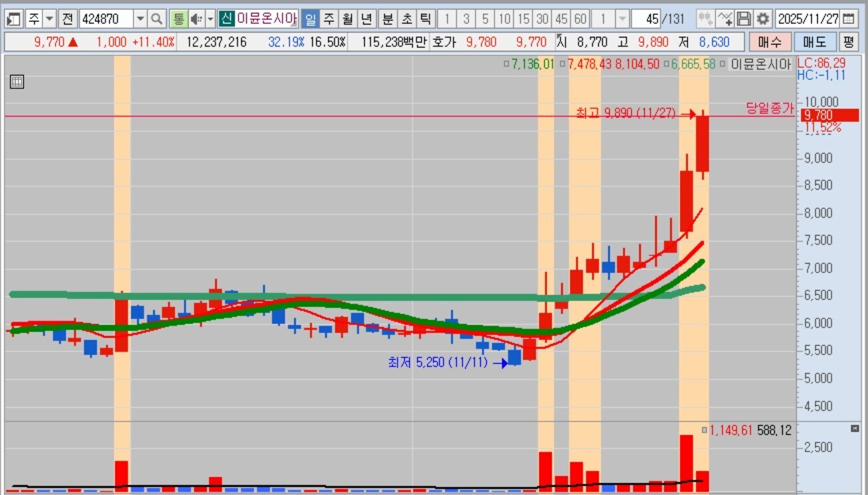Click the candlestick compare chart icon

pos(705,19)
